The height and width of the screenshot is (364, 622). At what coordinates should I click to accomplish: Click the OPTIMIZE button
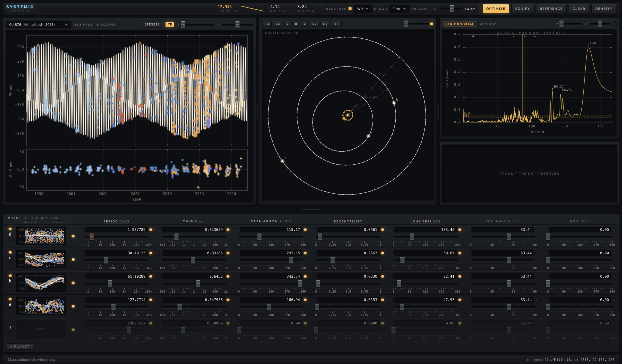(x=496, y=9)
